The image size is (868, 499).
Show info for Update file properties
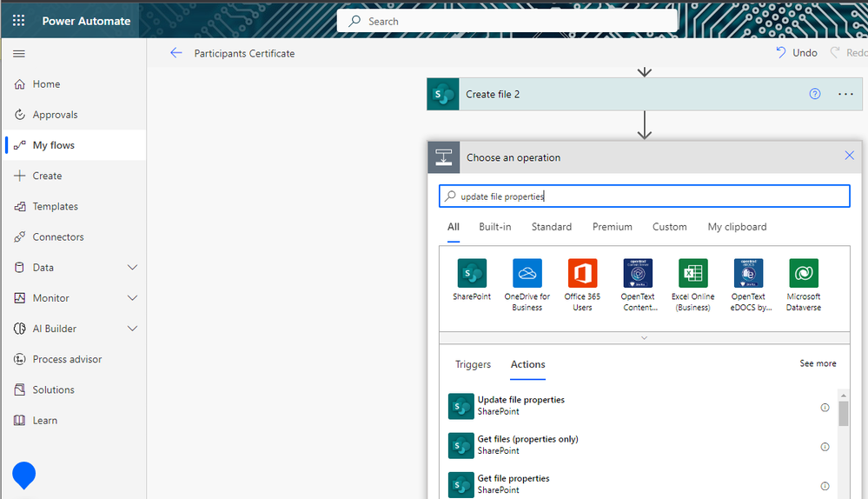click(x=825, y=408)
